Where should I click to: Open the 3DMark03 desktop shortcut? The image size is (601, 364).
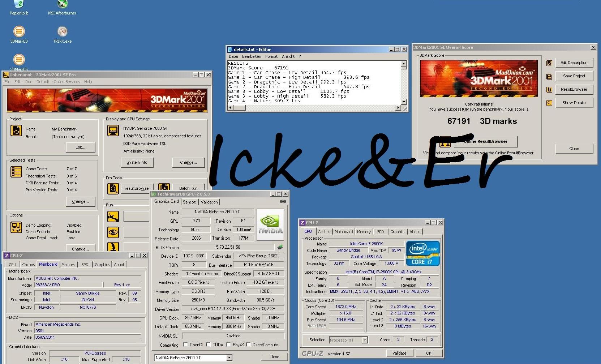(19, 31)
